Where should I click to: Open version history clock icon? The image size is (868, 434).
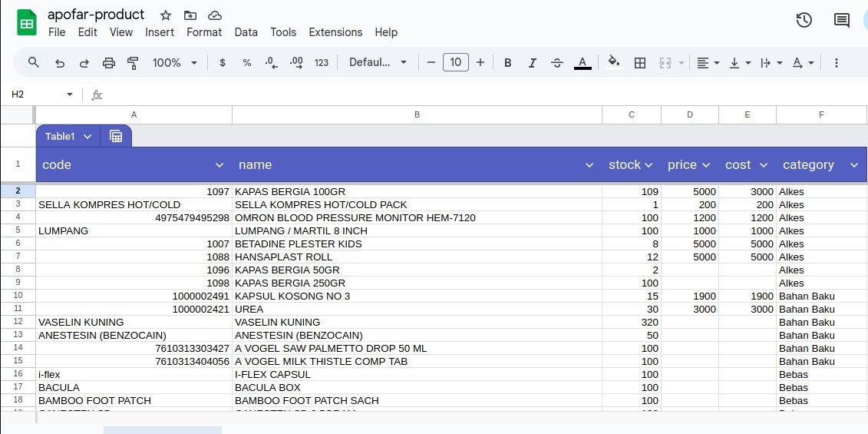[804, 21]
